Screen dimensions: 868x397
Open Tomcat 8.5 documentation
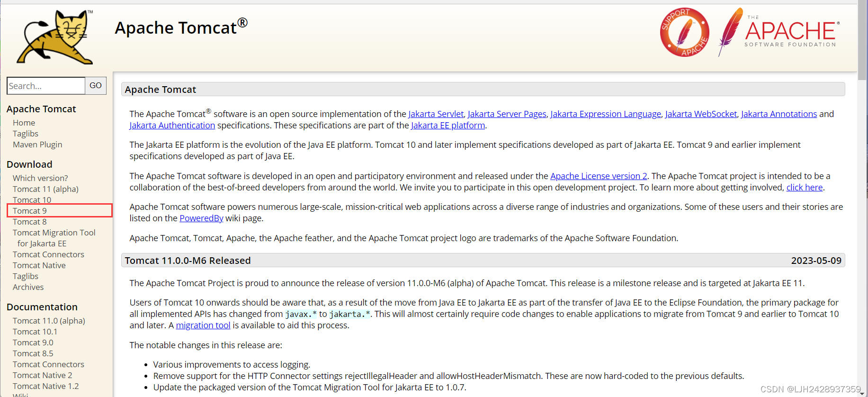[x=33, y=353]
